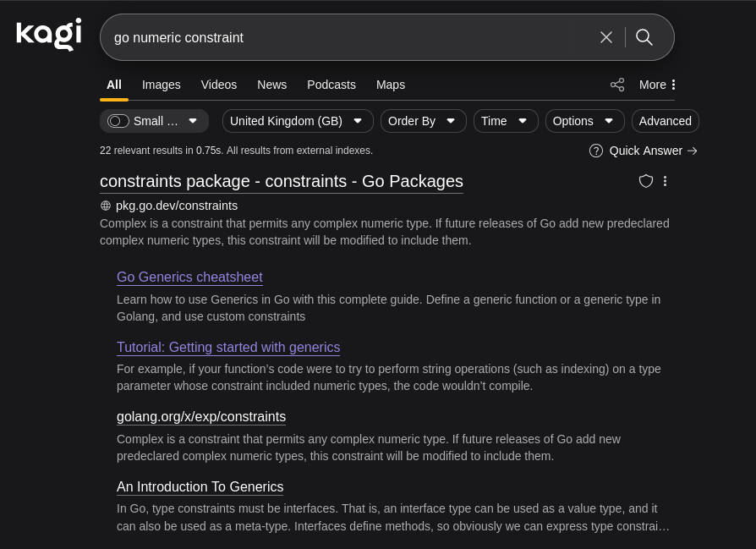Switch to the Podcasts tab
Screen dimensions: 756x549
[331, 85]
